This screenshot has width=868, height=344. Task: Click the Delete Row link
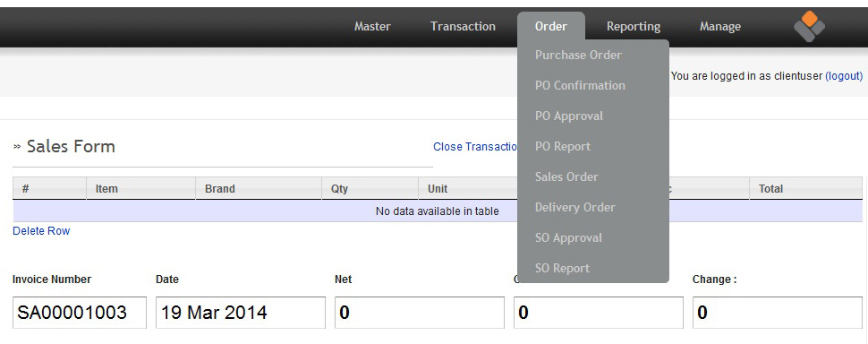[x=41, y=230]
